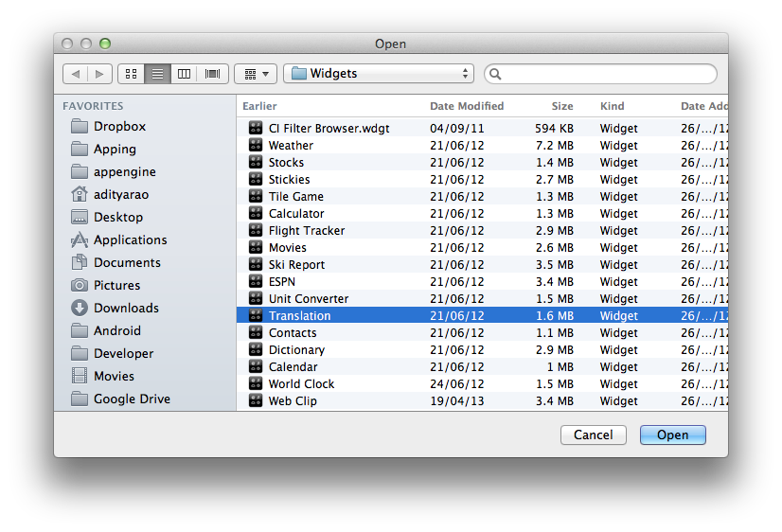Switch to list view mode

point(157,74)
